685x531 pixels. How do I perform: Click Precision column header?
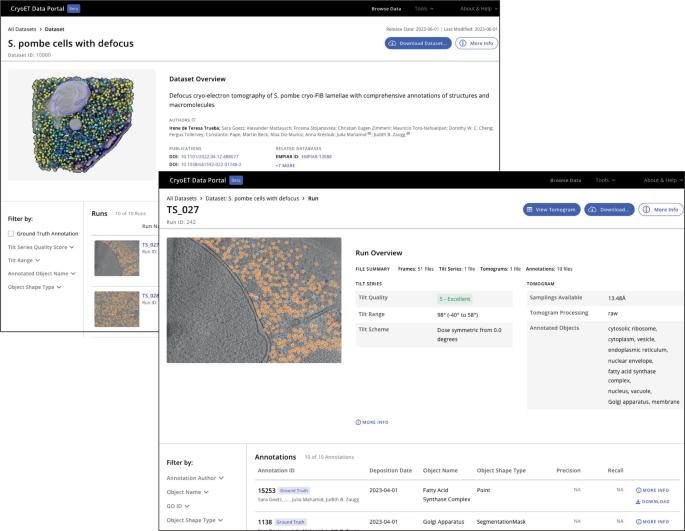[568, 471]
